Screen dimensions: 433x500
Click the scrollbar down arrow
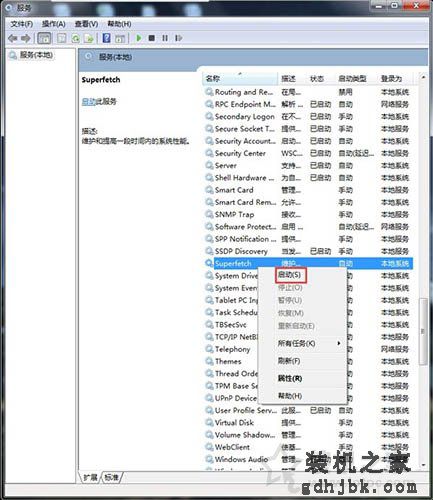point(423,465)
